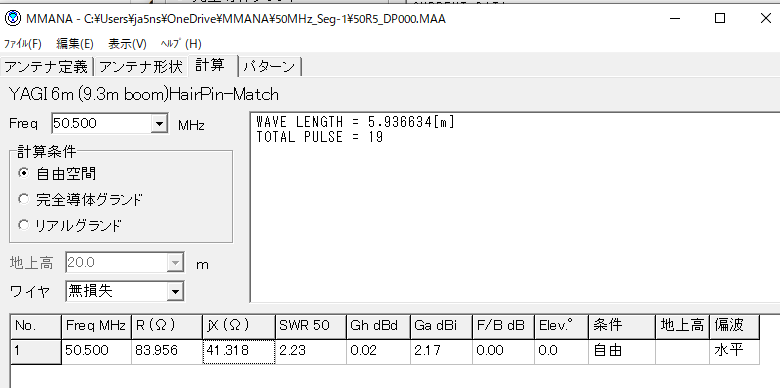Expand the 地上高 dropdown arrow
The image size is (780, 388).
tap(175, 263)
